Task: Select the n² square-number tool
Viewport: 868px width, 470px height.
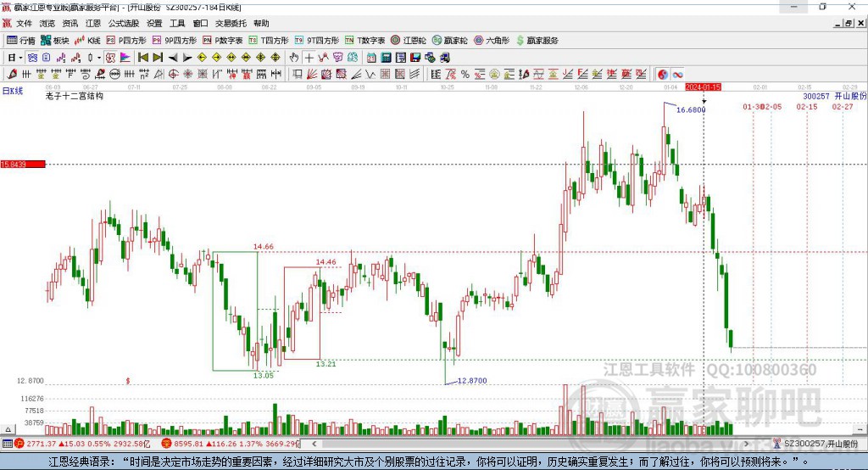Action: tap(144, 74)
